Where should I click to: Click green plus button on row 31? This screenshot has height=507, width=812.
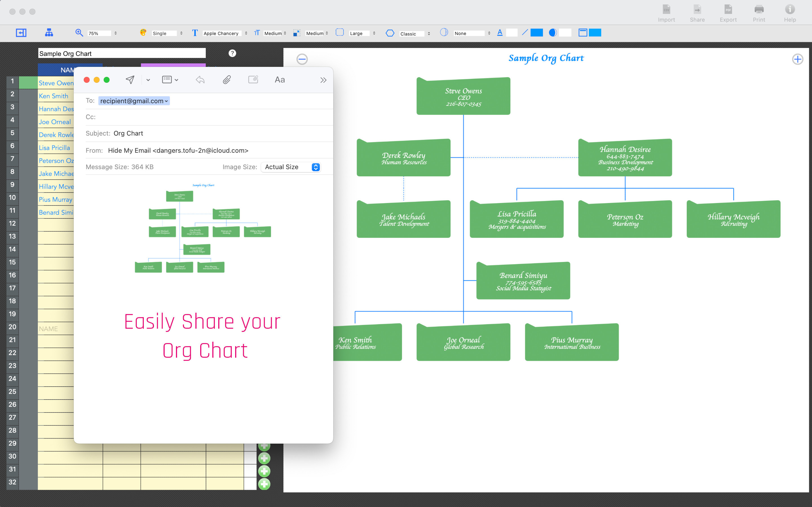point(264,471)
